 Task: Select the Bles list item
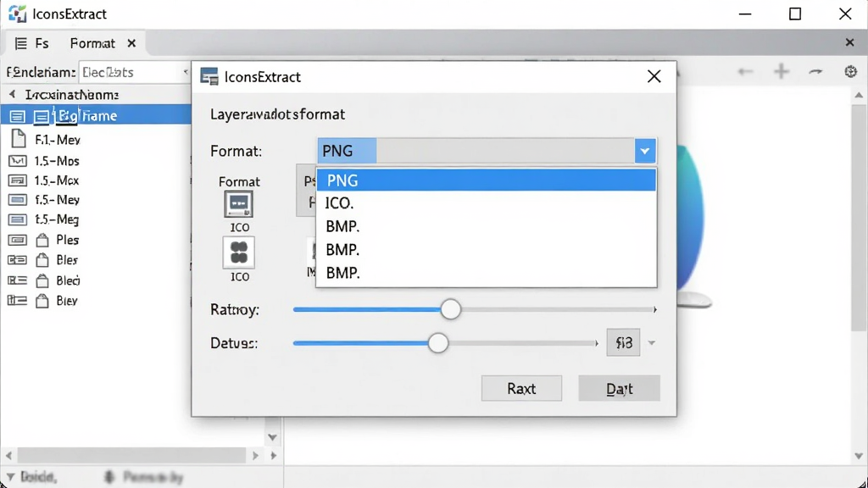click(x=67, y=260)
